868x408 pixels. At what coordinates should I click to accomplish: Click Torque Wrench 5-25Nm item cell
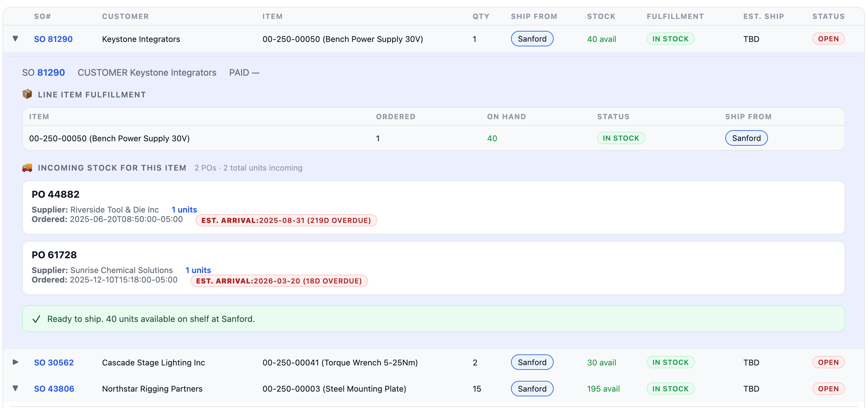[x=340, y=363]
